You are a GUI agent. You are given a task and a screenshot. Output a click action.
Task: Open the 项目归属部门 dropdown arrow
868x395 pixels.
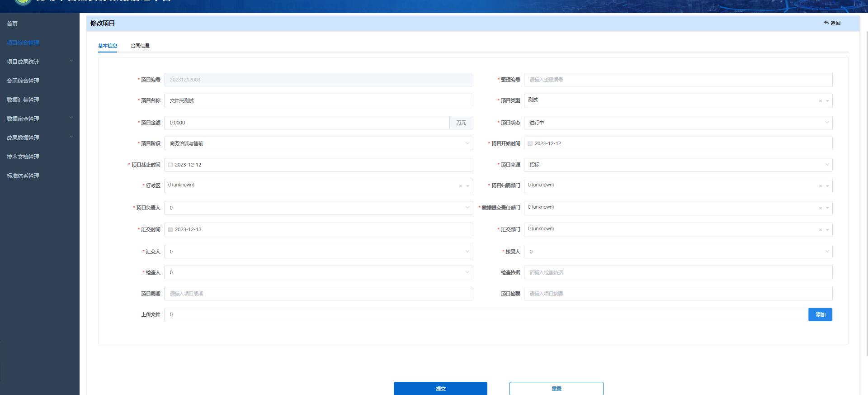tap(827, 186)
